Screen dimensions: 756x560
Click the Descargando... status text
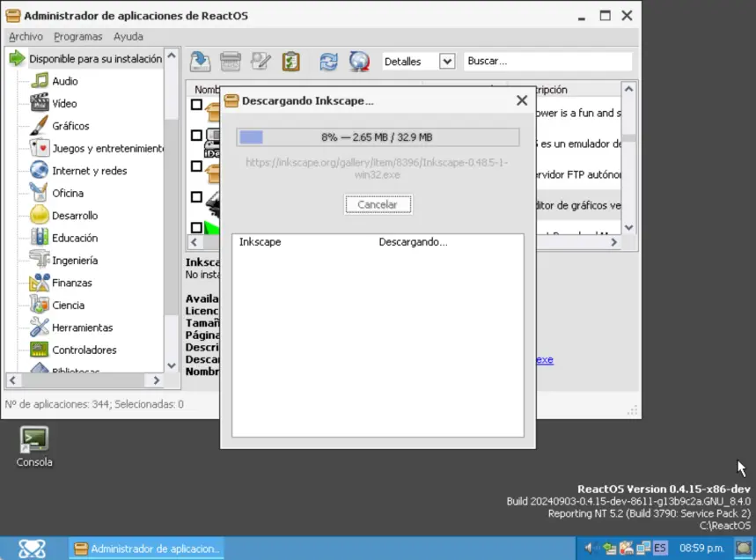[x=413, y=242]
